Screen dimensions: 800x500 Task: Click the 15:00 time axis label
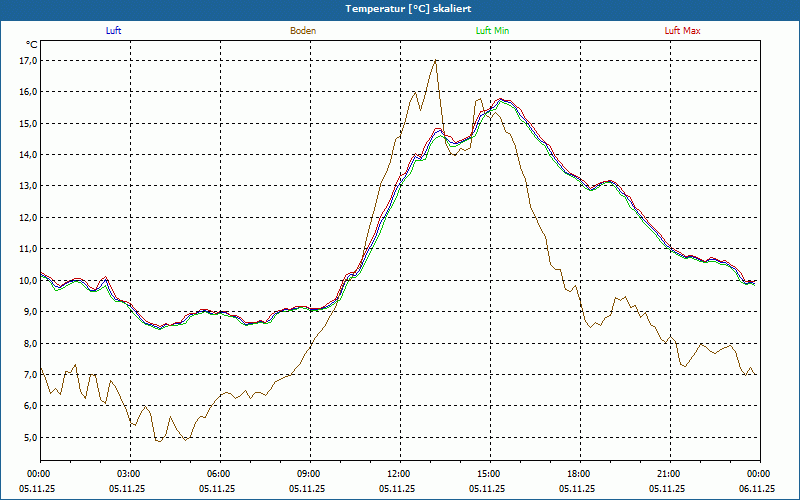tap(488, 474)
